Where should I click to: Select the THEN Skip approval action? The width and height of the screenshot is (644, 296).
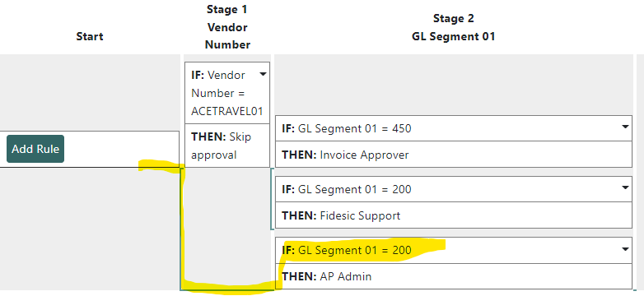pos(227,146)
